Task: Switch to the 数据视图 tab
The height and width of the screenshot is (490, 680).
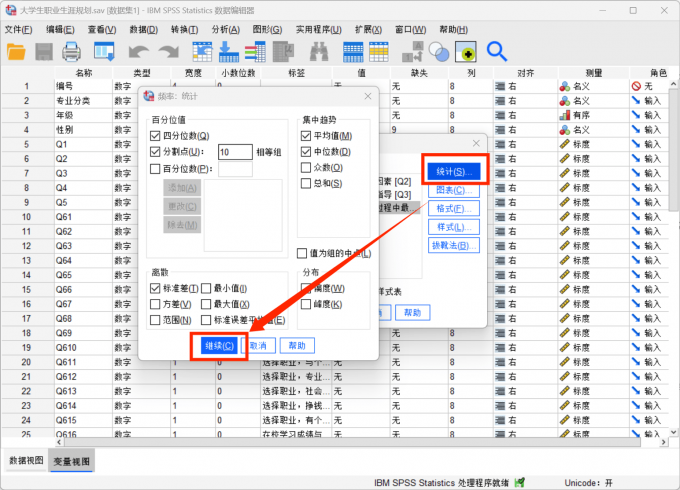Action: (26, 460)
